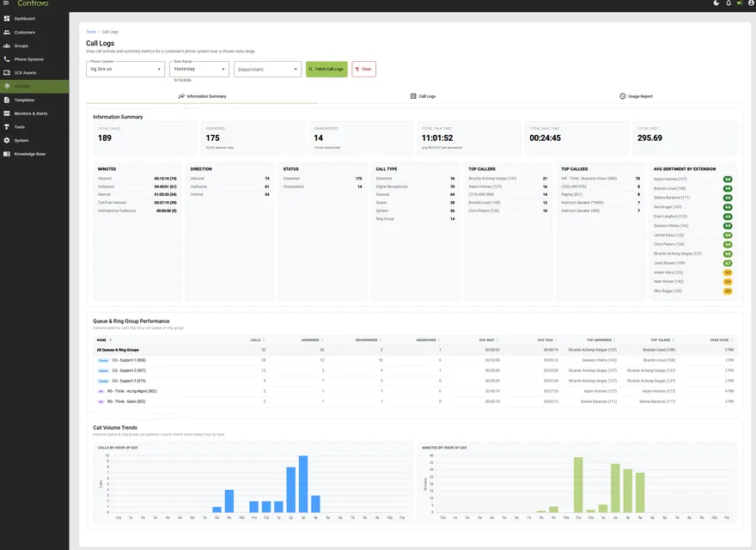This screenshot has width=756, height=550.
Task: Open Knowledge Base in the sidebar
Action: [x=34, y=154]
